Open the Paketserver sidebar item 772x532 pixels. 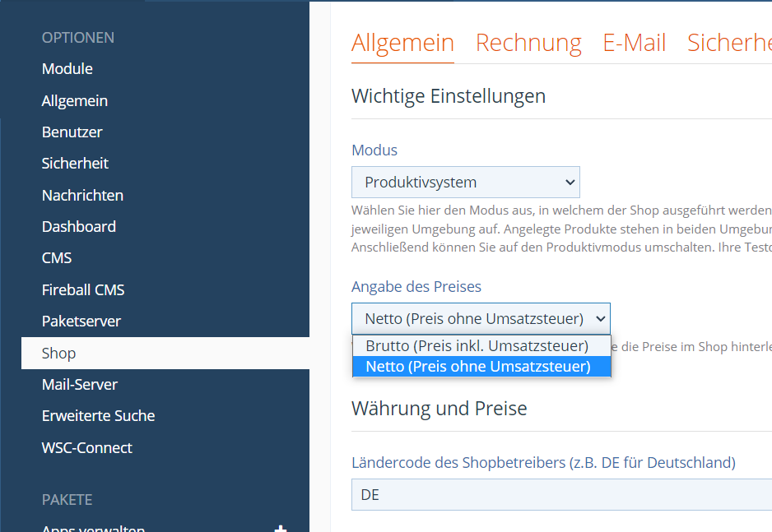click(81, 322)
